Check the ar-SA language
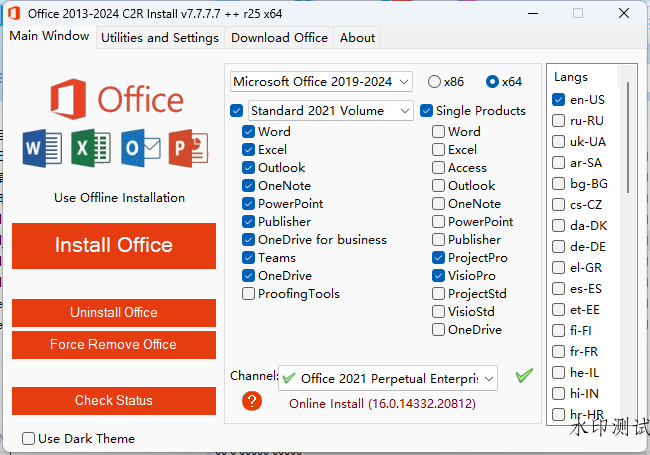The height and width of the screenshot is (455, 650). 558,162
